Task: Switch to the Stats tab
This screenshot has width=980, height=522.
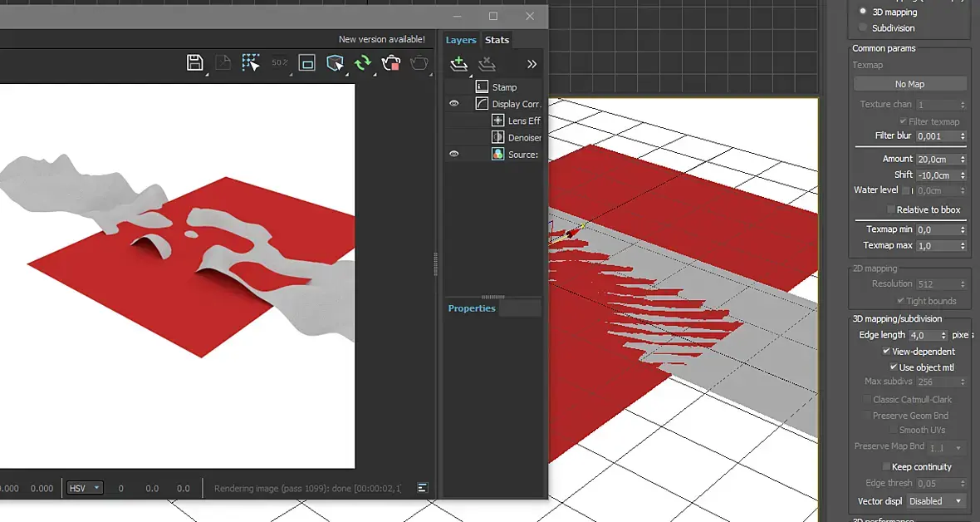Action: pyautogui.click(x=497, y=40)
